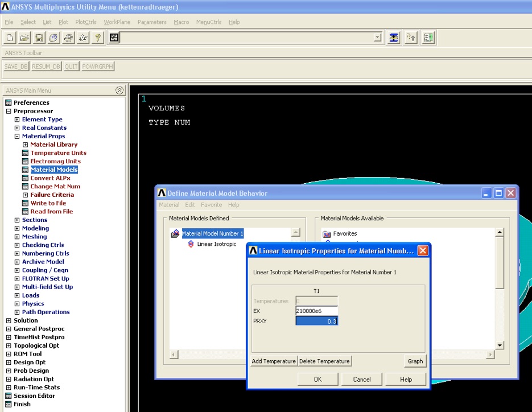Open the Parameters menu
The image size is (532, 412).
click(152, 22)
